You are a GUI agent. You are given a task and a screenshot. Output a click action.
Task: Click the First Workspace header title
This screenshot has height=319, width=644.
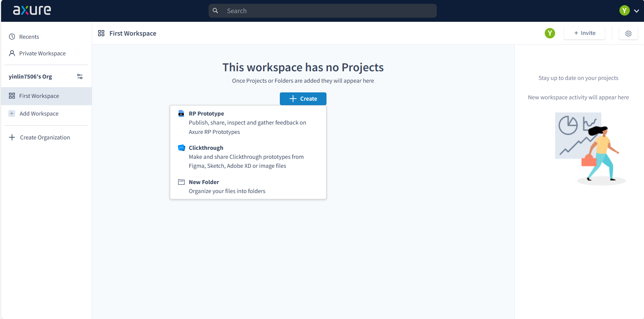(x=133, y=33)
